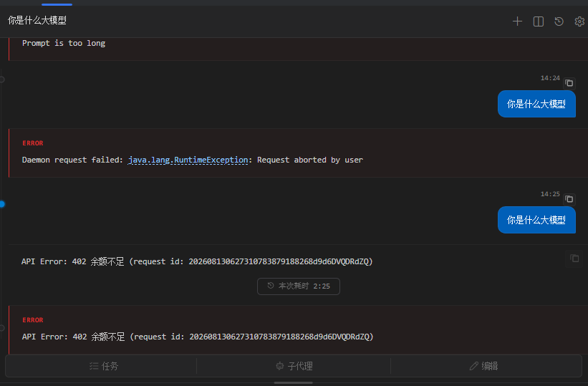Copy the 14:25 user message
Viewport: 588px width, 386px height.
point(569,199)
